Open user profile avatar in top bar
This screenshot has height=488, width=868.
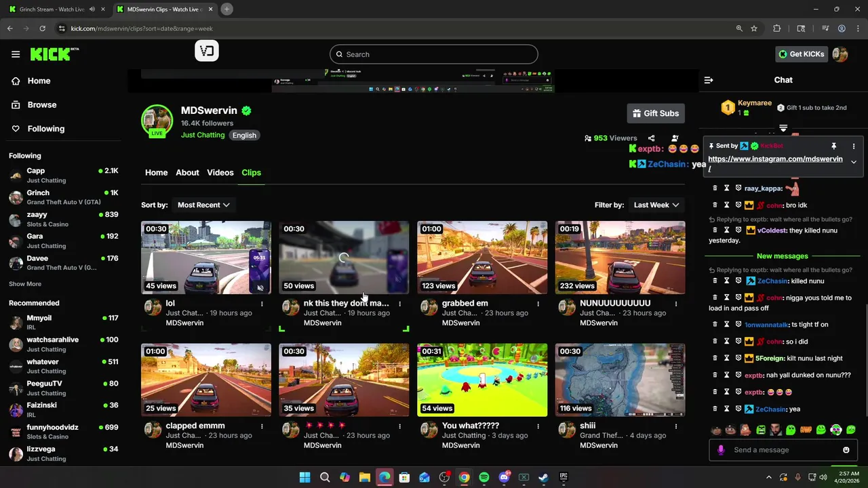click(840, 54)
